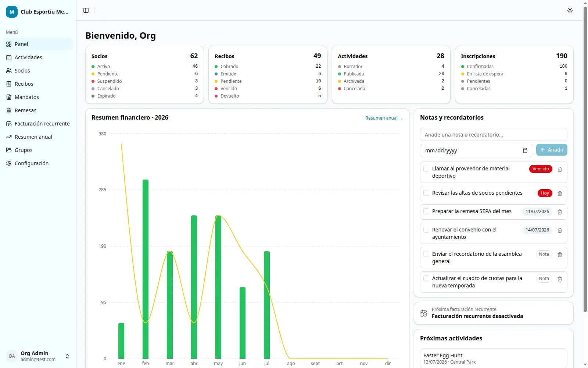Delete the 'Preparar la remesa SEPA' note
This screenshot has width=588, height=368.
[x=560, y=212]
